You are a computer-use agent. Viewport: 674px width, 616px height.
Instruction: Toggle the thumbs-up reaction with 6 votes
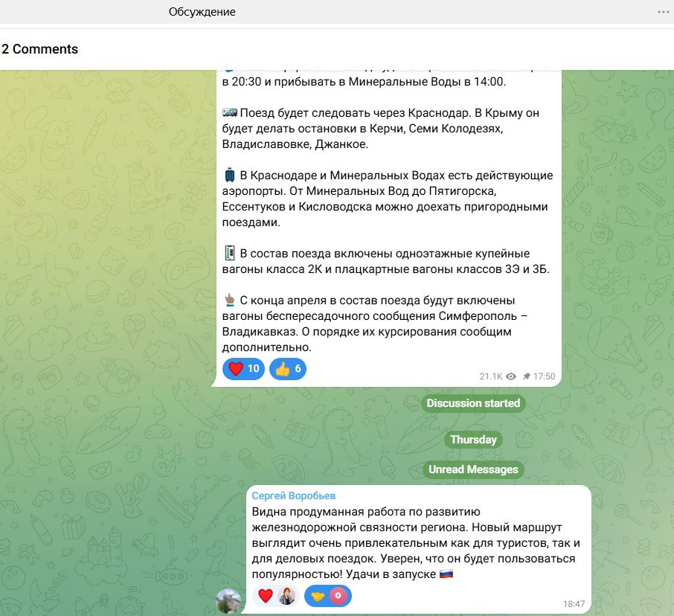tap(287, 369)
